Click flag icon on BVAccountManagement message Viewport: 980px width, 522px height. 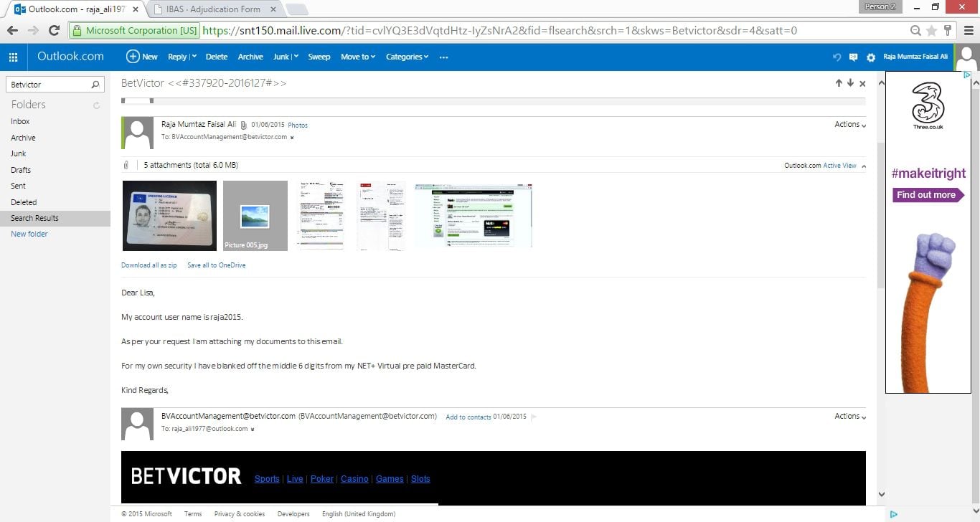(x=534, y=417)
